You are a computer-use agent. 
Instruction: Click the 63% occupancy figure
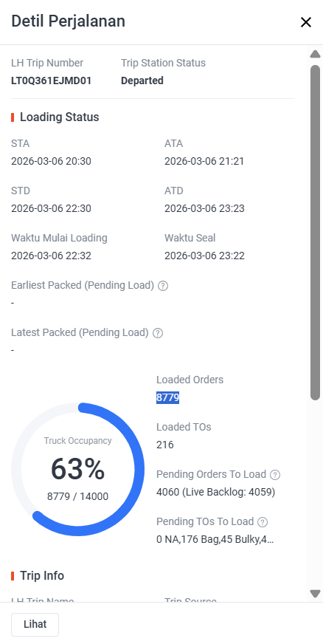point(78,469)
